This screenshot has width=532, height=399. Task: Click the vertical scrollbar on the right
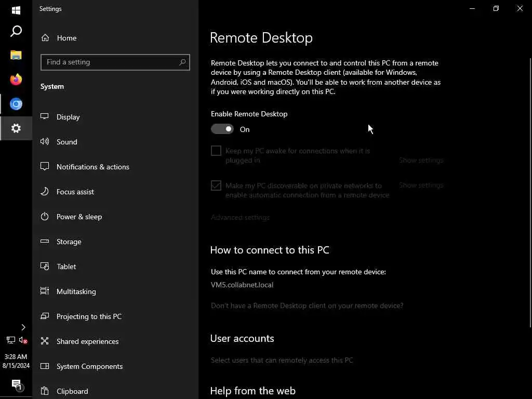529,192
